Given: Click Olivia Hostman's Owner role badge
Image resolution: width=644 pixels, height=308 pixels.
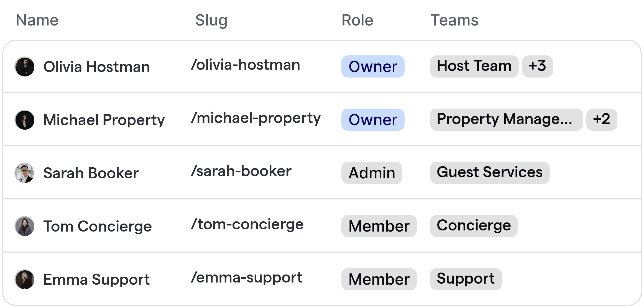Looking at the screenshot, I should (x=373, y=66).
